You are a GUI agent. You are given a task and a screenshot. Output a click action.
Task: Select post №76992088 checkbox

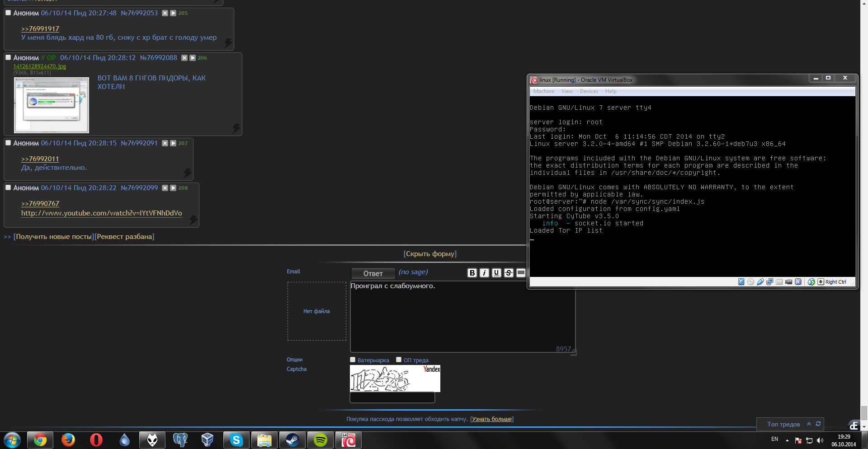tap(8, 57)
